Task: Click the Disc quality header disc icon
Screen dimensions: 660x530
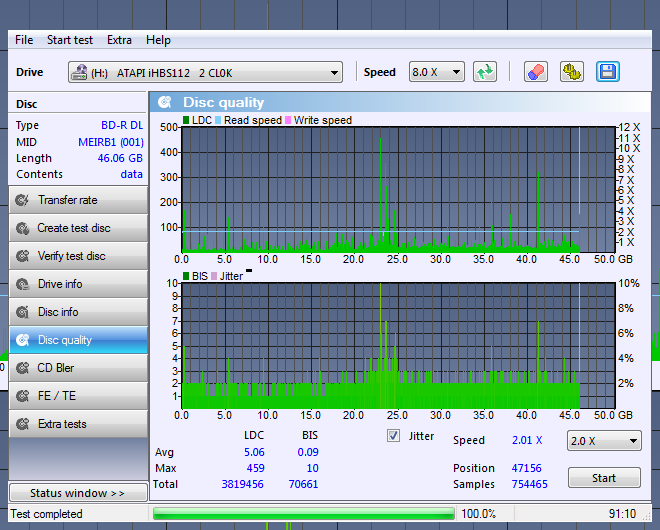Action: (x=165, y=102)
